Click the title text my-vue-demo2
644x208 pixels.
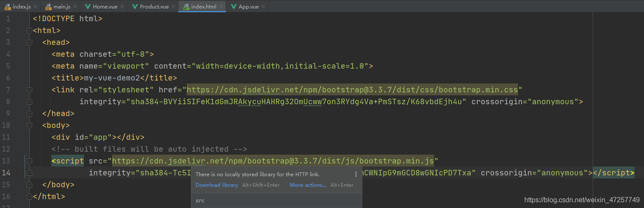(x=112, y=78)
